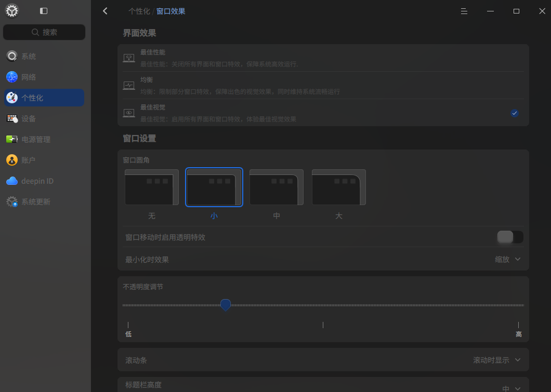Choose 无 window corner radius thumbnail
551x392 pixels.
(152, 187)
